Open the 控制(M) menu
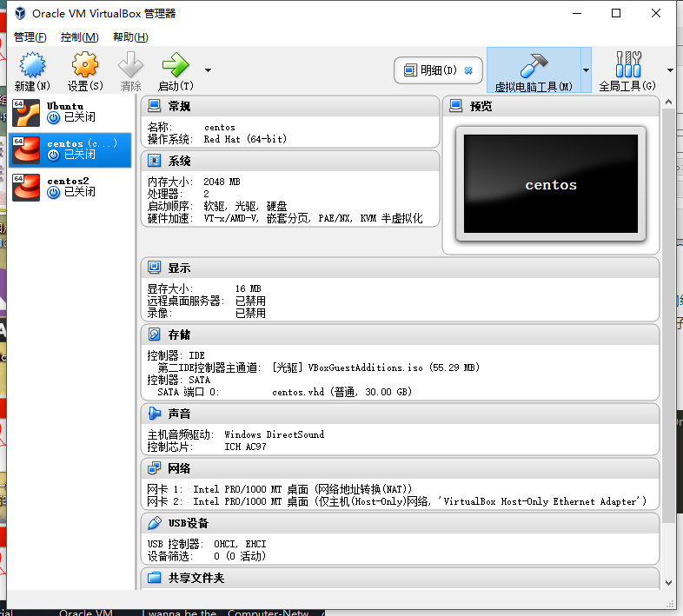 pos(79,37)
